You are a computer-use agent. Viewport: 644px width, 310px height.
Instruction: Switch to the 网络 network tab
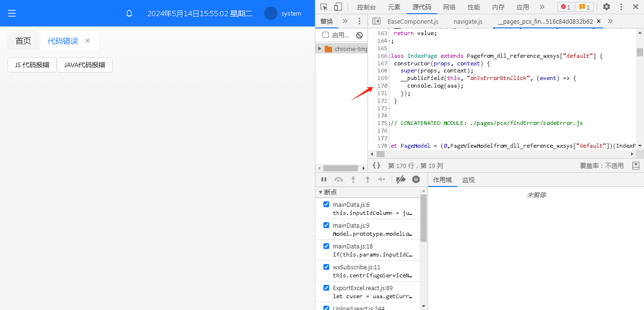(449, 7)
